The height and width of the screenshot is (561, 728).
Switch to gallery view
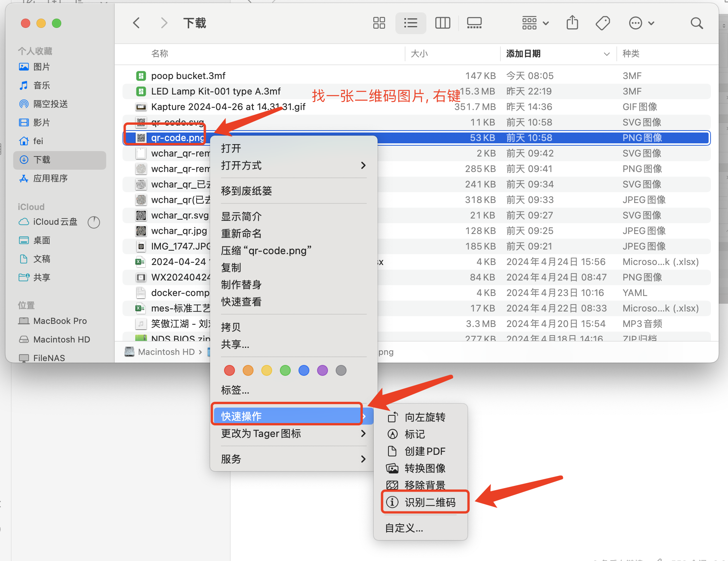coord(474,23)
